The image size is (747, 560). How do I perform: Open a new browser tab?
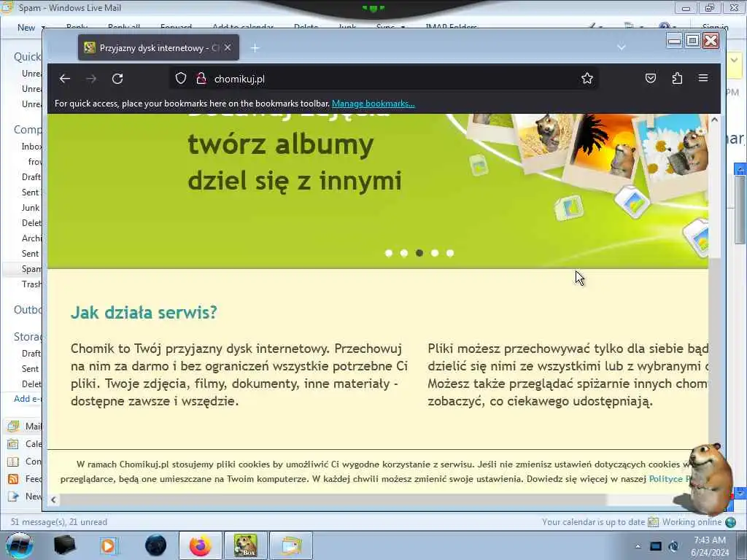(255, 47)
